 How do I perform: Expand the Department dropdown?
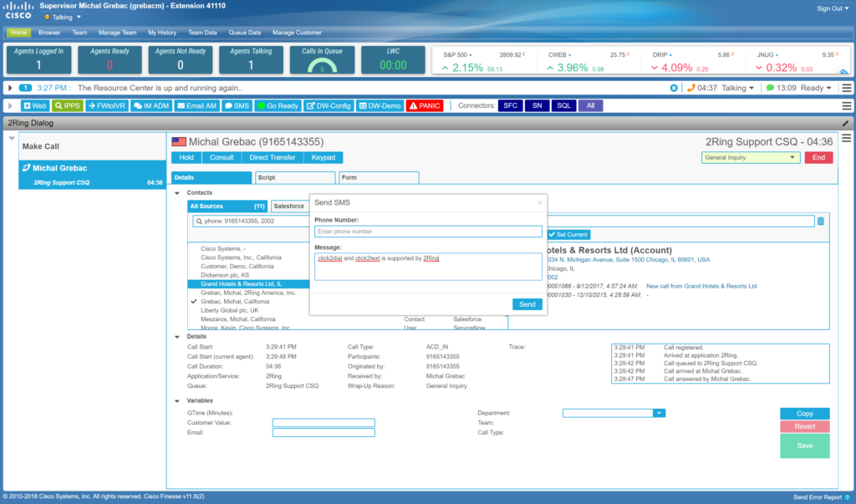tap(659, 412)
